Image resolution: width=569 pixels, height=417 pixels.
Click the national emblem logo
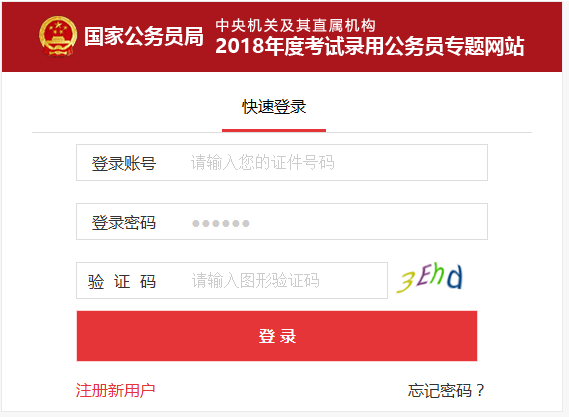[x=58, y=36]
